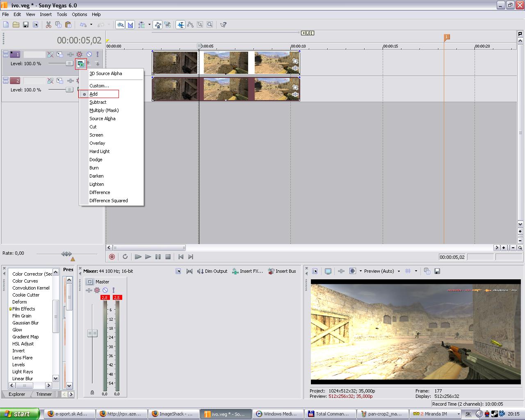The width and height of the screenshot is (525, 420).
Task: Open Auto Ripple mode dropdown arrow
Action: click(149, 25)
